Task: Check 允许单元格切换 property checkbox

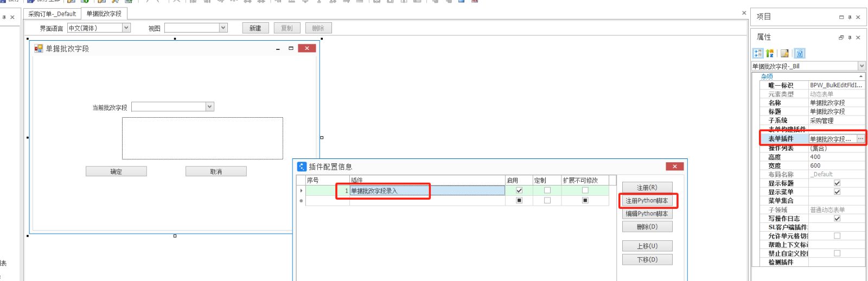Action: tap(837, 236)
